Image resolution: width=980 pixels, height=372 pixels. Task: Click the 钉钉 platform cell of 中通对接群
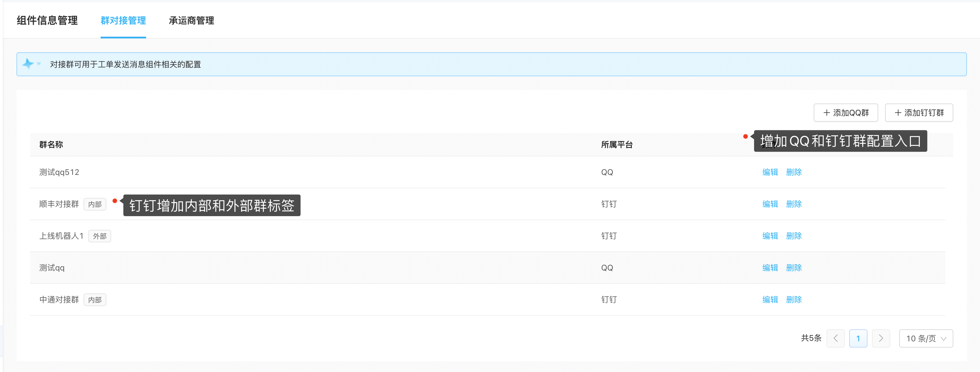(609, 300)
